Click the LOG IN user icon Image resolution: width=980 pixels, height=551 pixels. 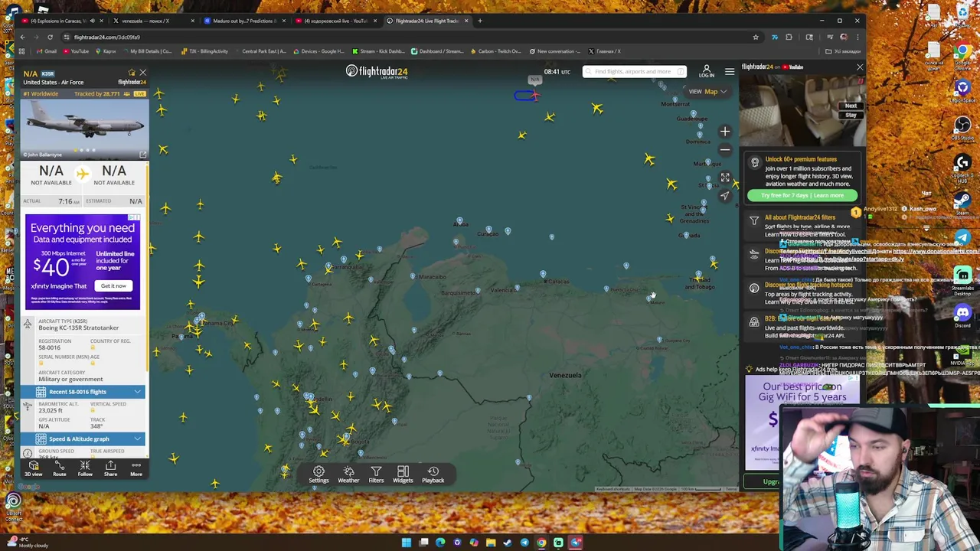click(707, 71)
